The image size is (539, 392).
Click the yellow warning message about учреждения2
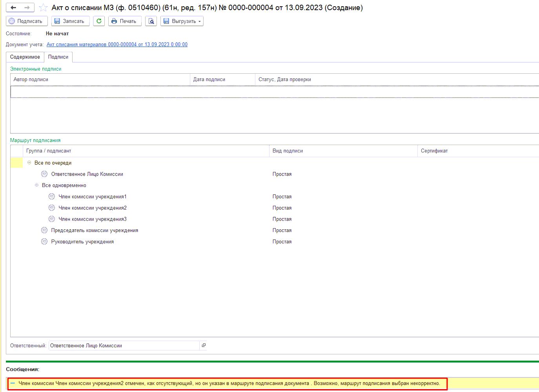click(x=229, y=383)
